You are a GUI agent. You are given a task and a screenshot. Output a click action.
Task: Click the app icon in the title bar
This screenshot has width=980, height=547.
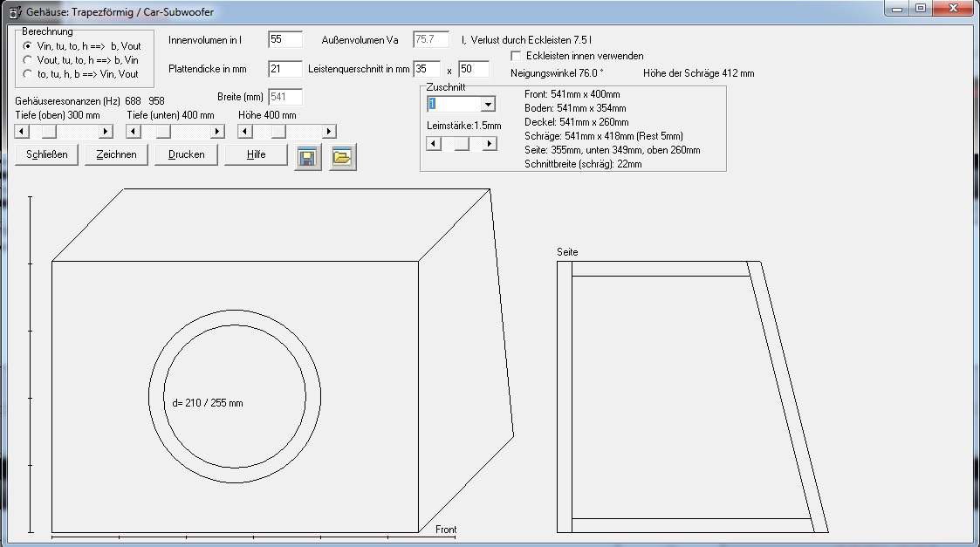pos(15,12)
